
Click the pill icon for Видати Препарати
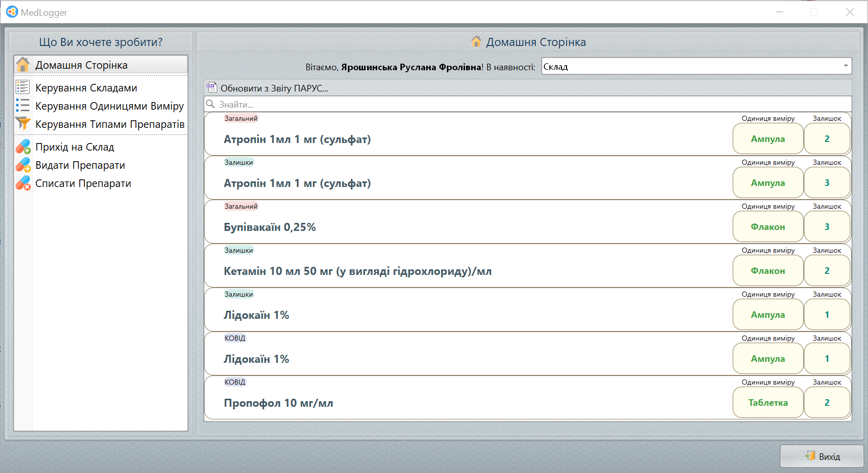(x=23, y=165)
